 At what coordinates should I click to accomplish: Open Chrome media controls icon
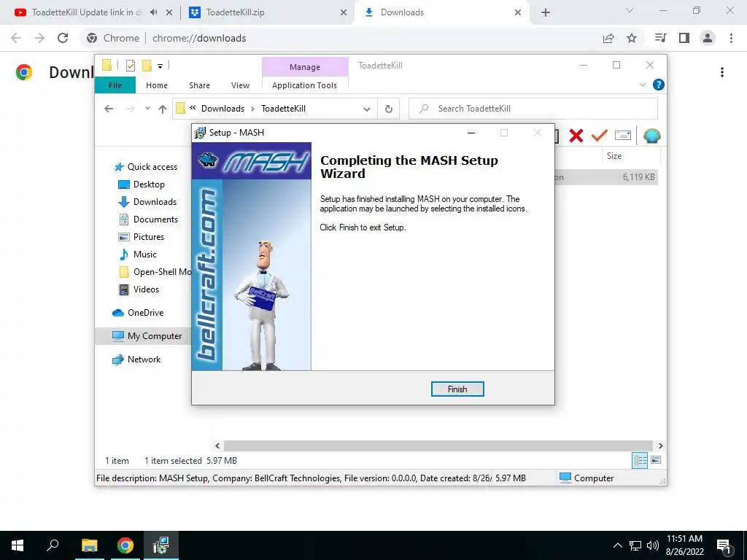tap(660, 38)
